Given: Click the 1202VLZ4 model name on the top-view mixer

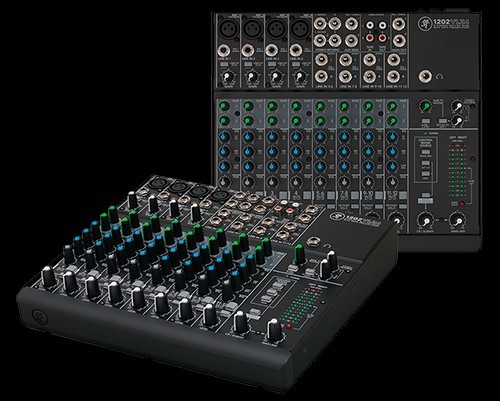Looking at the screenshot, I should click(451, 22).
